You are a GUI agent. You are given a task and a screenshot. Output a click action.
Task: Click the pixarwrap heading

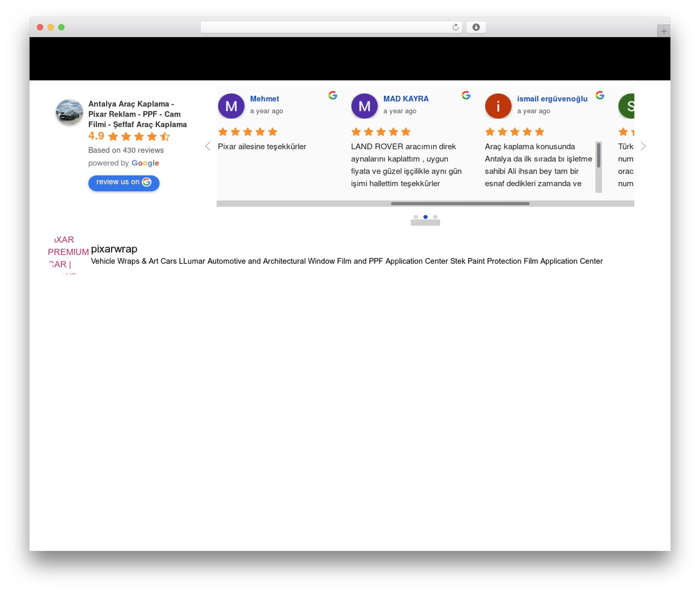point(114,249)
